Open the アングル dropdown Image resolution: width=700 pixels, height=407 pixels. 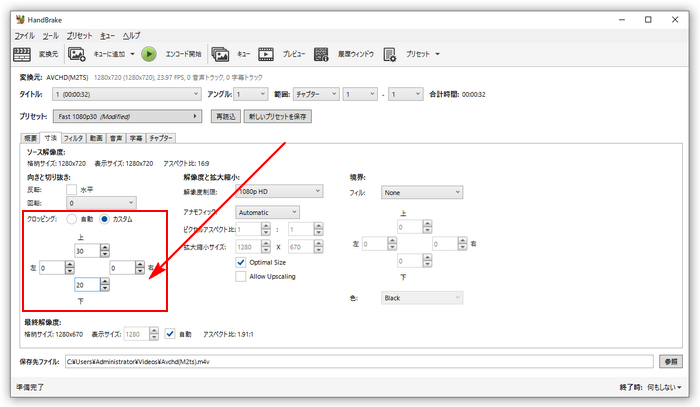pyautogui.click(x=251, y=94)
